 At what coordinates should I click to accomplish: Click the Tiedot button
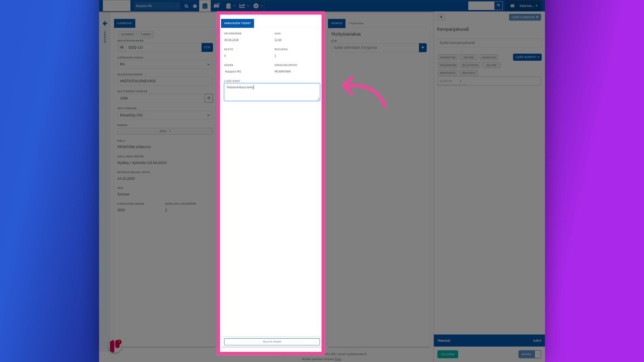(146, 34)
